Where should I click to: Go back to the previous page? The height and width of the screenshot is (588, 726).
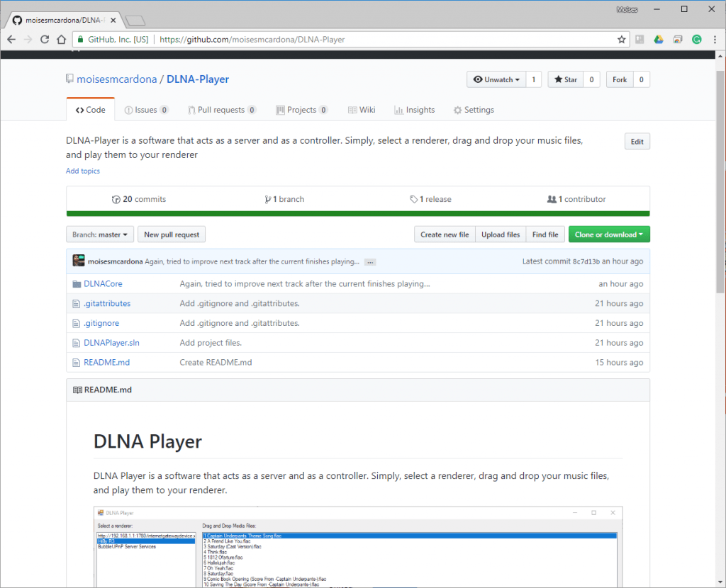pos(11,40)
